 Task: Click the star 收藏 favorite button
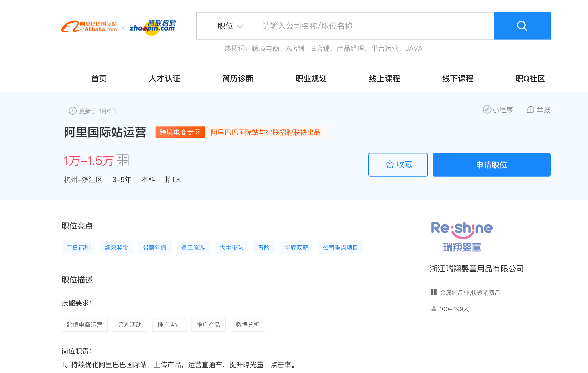coord(398,165)
